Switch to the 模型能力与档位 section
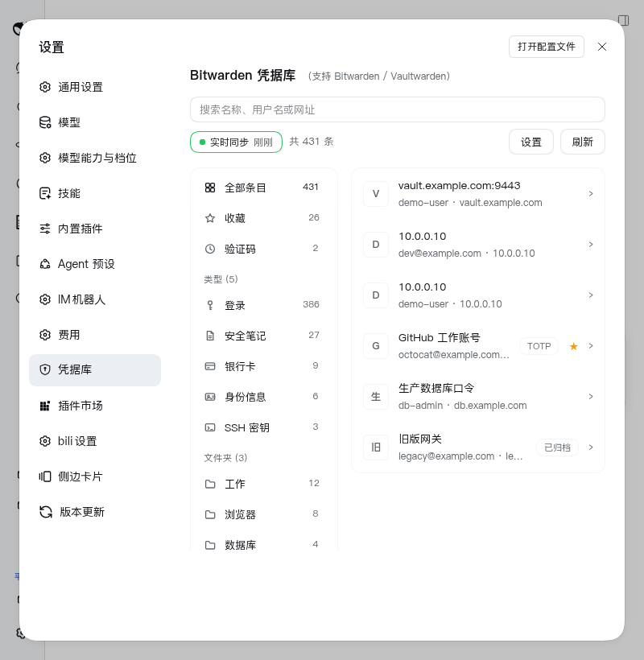 click(x=95, y=158)
